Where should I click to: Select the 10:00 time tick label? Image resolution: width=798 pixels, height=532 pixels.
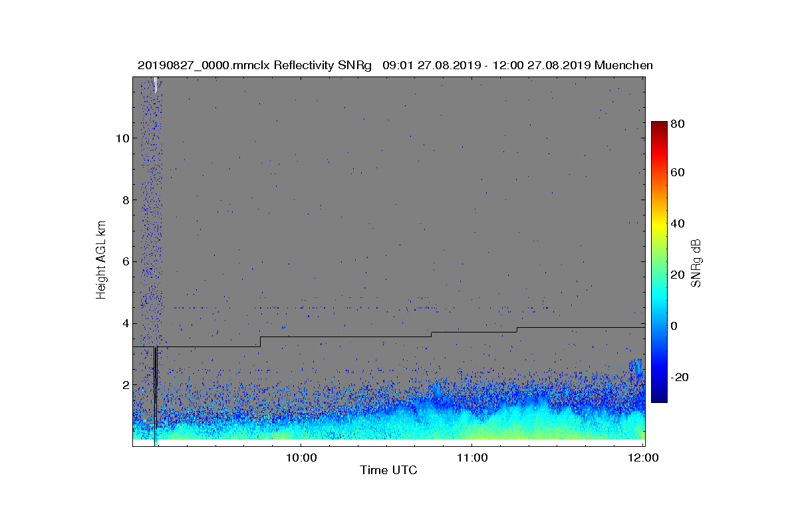coord(301,458)
